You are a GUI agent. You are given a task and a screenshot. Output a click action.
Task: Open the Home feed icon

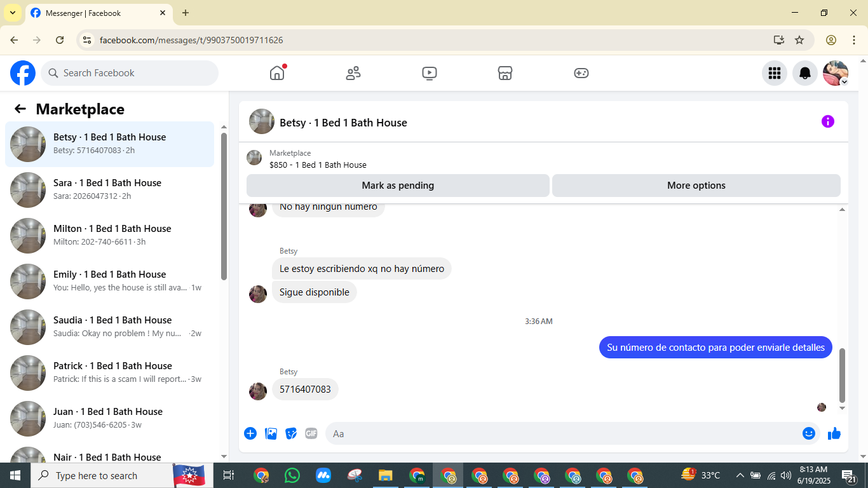277,73
